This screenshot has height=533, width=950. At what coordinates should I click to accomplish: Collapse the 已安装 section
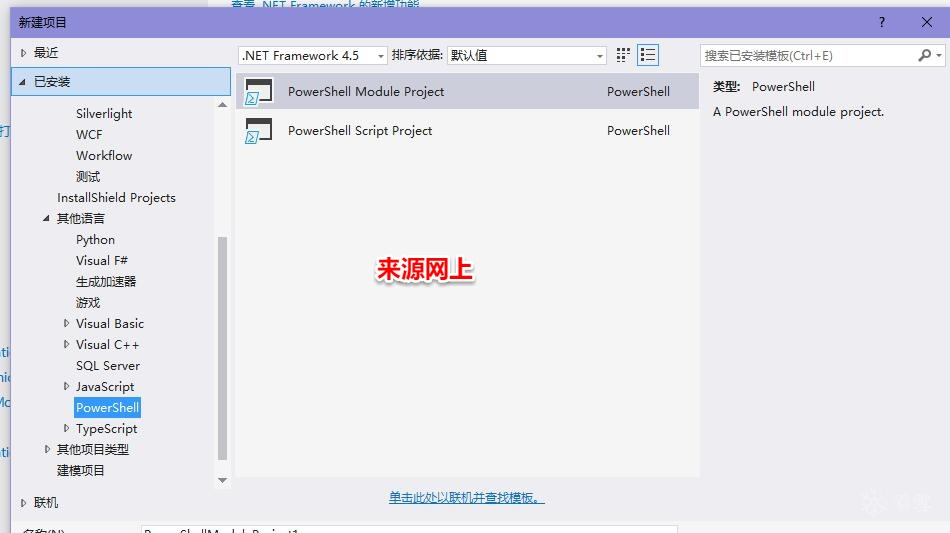pos(22,82)
